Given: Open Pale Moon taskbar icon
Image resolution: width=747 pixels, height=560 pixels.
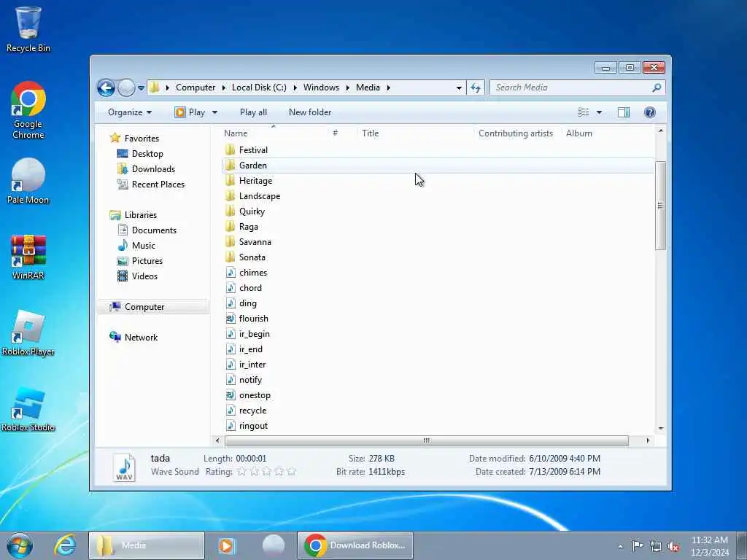Looking at the screenshot, I should tap(274, 545).
